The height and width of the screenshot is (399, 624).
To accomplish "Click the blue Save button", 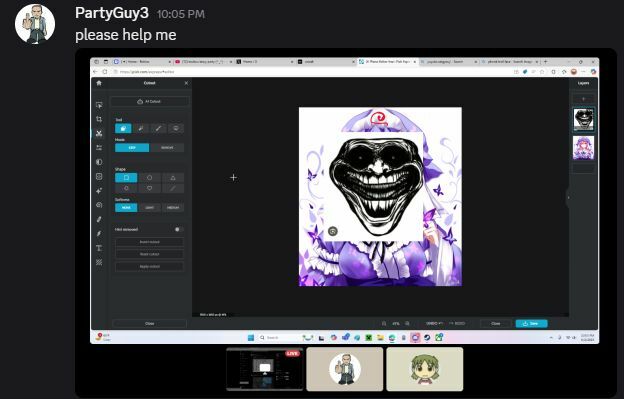I will (x=532, y=323).
